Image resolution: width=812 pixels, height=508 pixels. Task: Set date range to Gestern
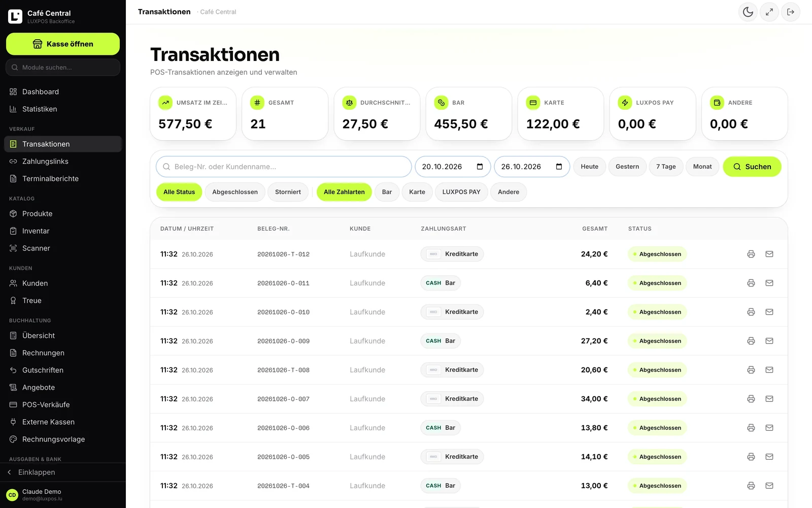coord(627,167)
